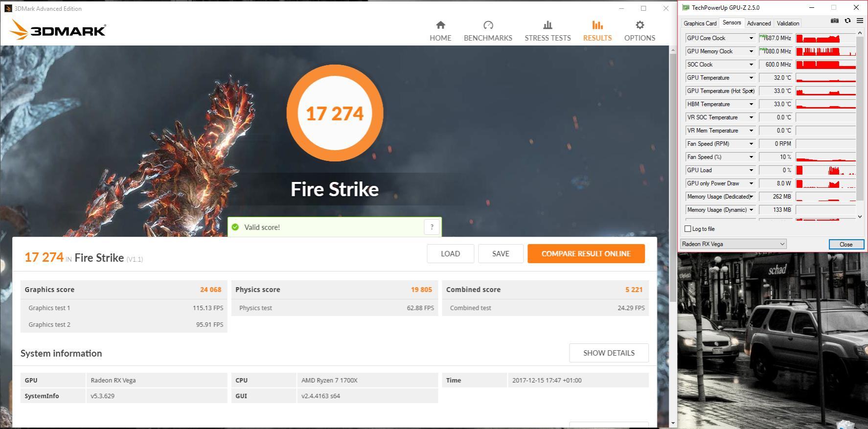
Task: Select the RESULTS section
Action: [597, 31]
